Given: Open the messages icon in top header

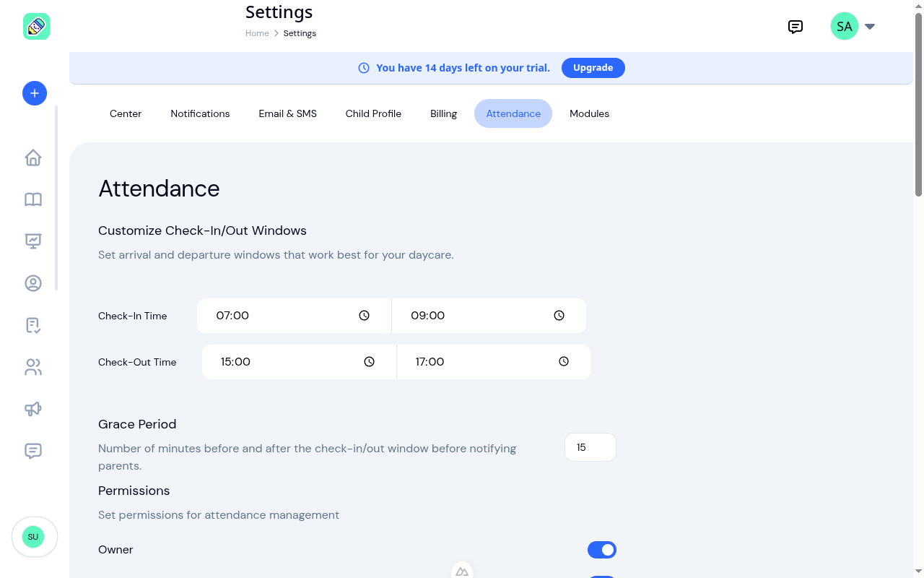Looking at the screenshot, I should (796, 27).
